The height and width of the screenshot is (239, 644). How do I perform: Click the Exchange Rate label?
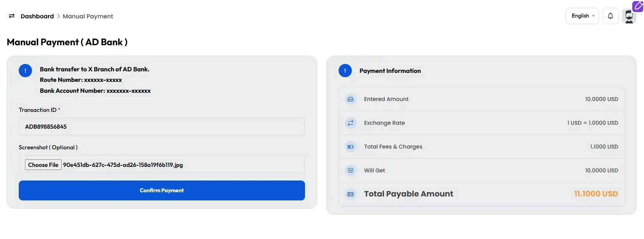(384, 123)
